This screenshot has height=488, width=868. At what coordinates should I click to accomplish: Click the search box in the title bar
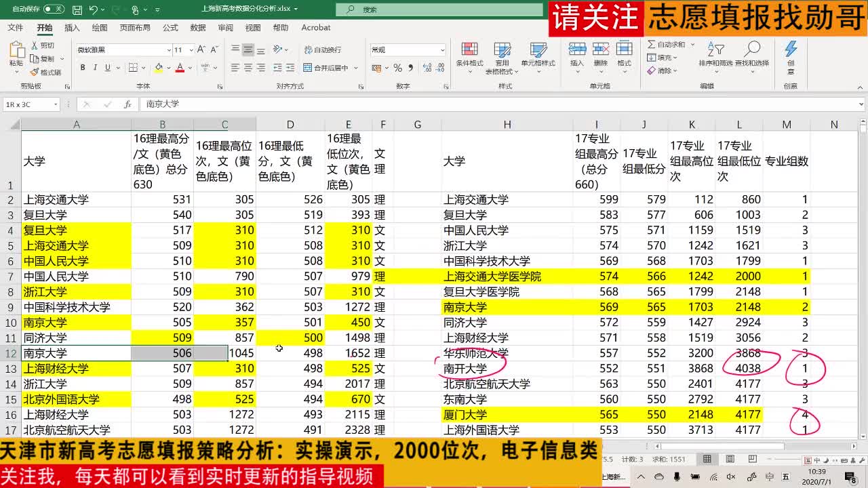pos(439,9)
